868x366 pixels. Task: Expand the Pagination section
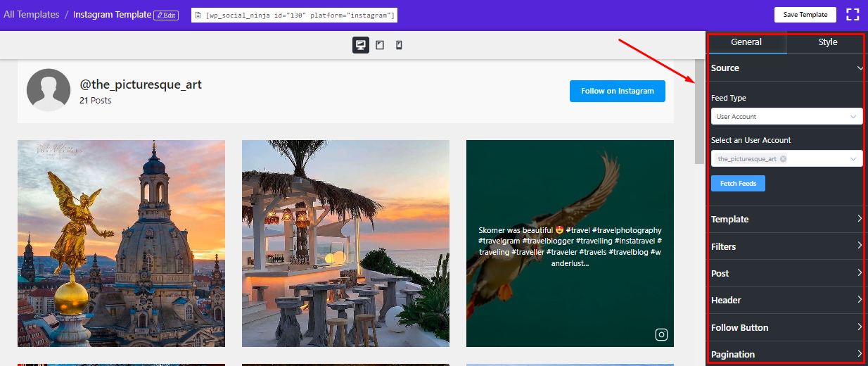786,354
